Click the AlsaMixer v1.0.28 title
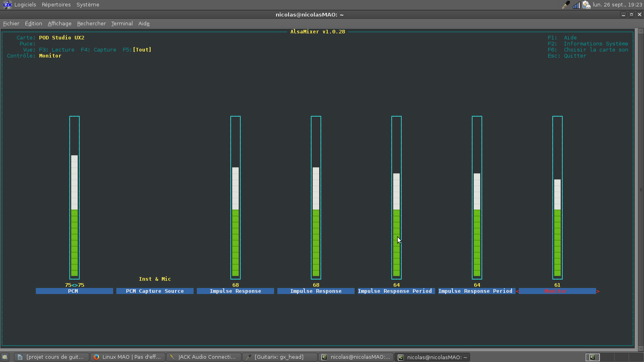Viewport: 644px width, 362px height. pyautogui.click(x=318, y=32)
